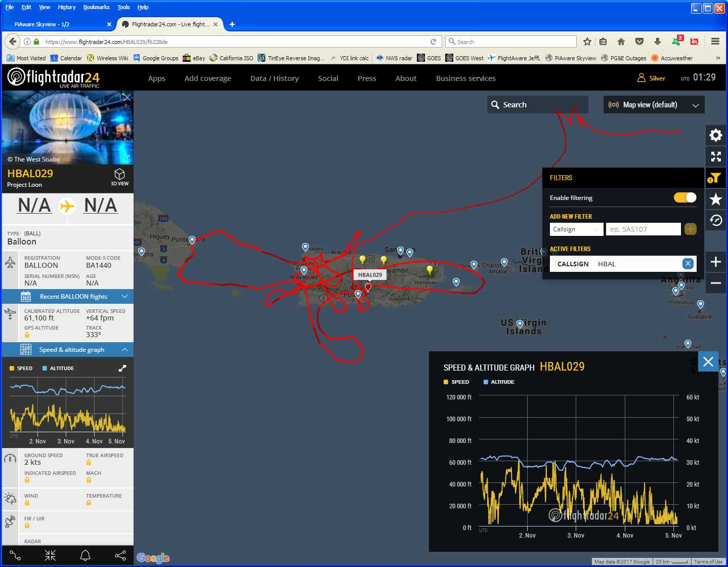This screenshot has height=567, width=728.
Task: Click the filter callsign text input
Action: (643, 229)
